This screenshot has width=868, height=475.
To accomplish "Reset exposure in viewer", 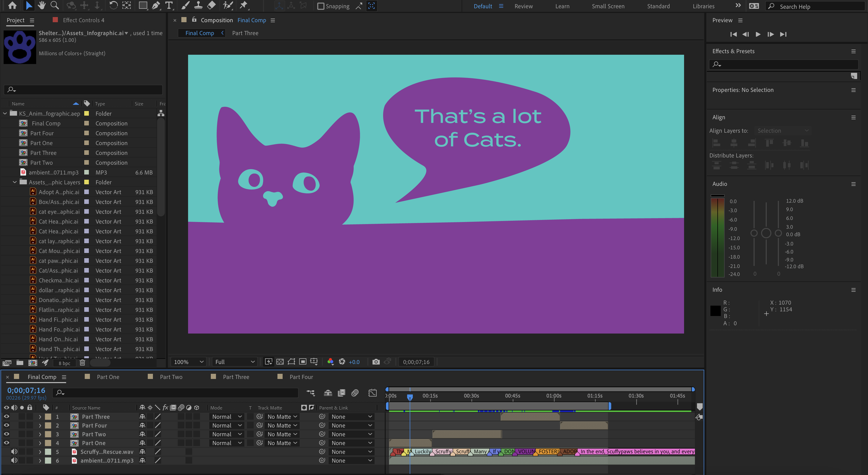I will (x=342, y=362).
